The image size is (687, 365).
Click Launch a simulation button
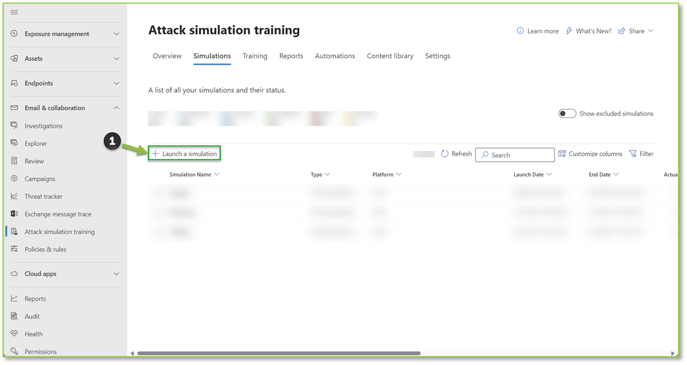(x=184, y=153)
